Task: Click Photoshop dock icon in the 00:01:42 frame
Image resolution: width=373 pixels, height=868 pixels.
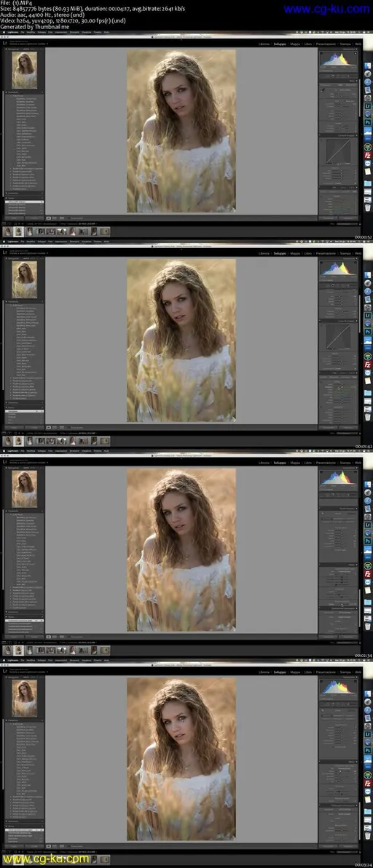Action: coord(367,331)
